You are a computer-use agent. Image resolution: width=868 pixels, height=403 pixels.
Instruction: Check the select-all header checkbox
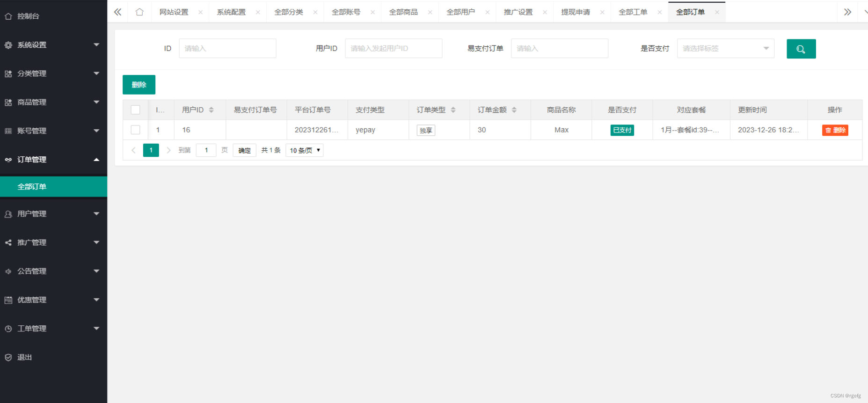(136, 110)
